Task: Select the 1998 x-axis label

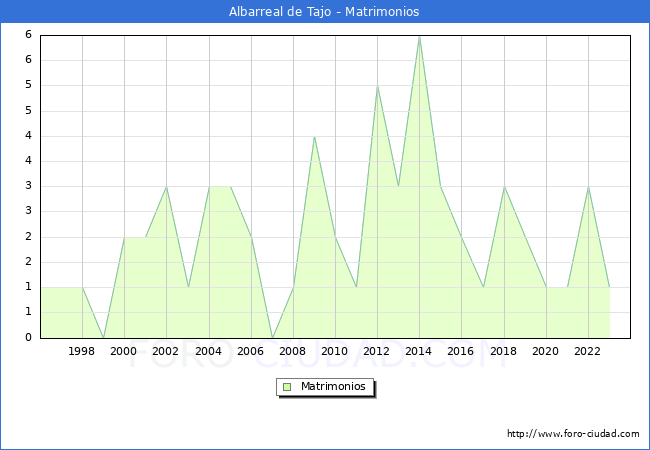Action: (x=81, y=351)
